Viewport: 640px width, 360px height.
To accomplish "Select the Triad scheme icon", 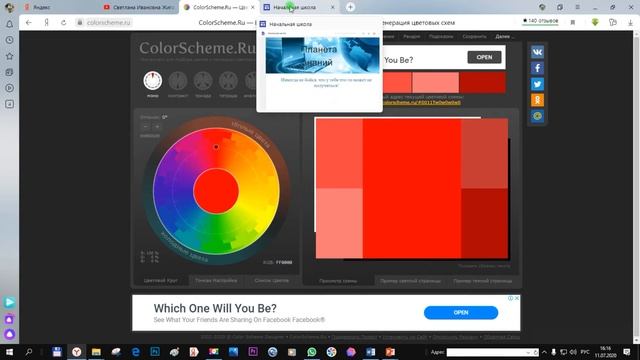I will click(x=203, y=81).
